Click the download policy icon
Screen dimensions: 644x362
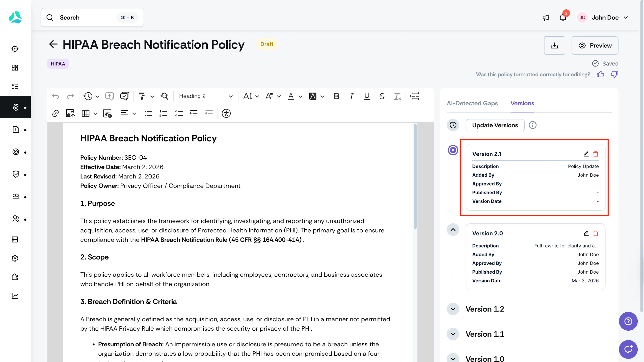554,45
